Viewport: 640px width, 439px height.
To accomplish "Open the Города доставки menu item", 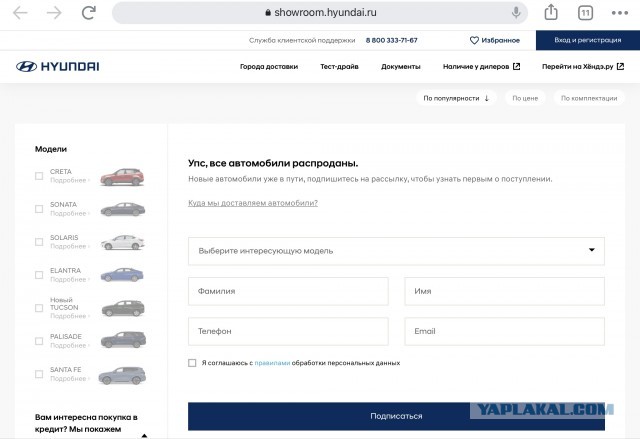I will coord(269,67).
